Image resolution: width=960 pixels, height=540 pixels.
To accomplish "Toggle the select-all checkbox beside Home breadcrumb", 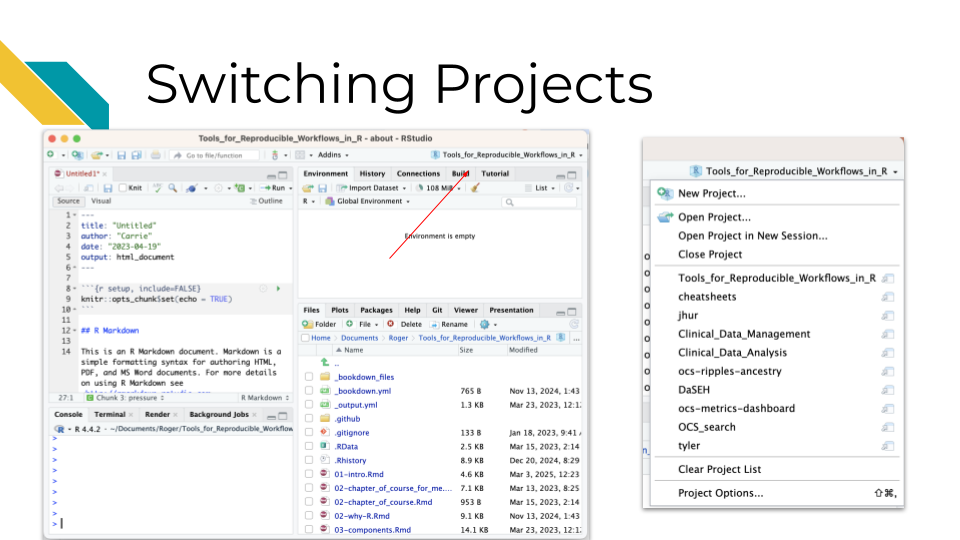I will click(x=305, y=338).
